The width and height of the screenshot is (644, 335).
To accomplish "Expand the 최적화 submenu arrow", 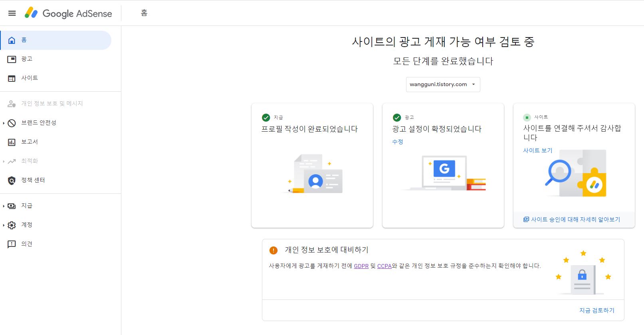I will click(4, 162).
